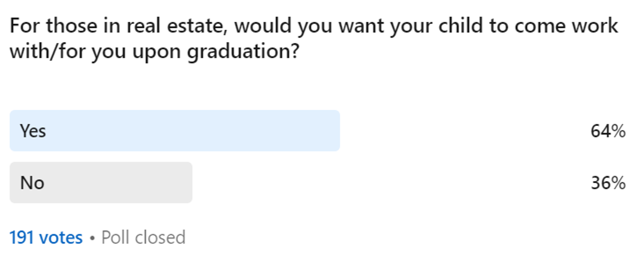Screen dimensions: 644x256
Task: Select the No poll option bar
Action: click(x=101, y=183)
